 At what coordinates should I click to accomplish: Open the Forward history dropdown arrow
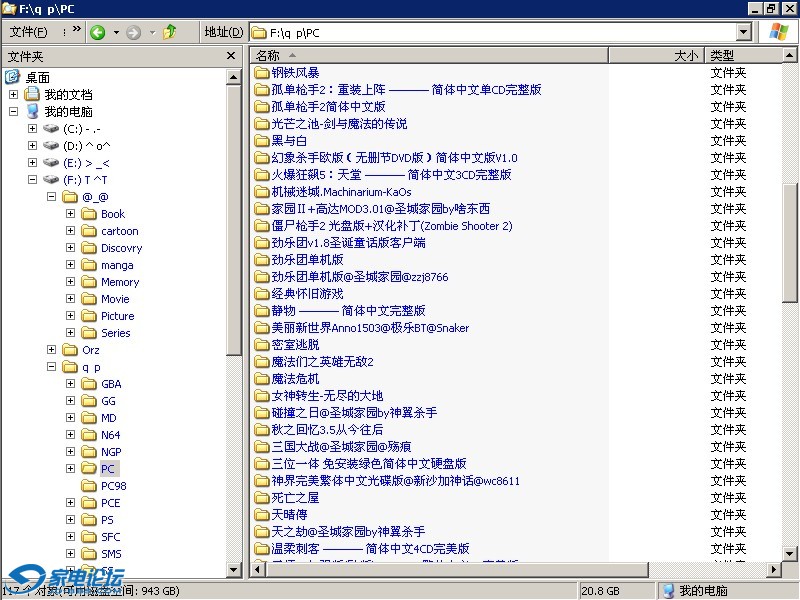152,33
